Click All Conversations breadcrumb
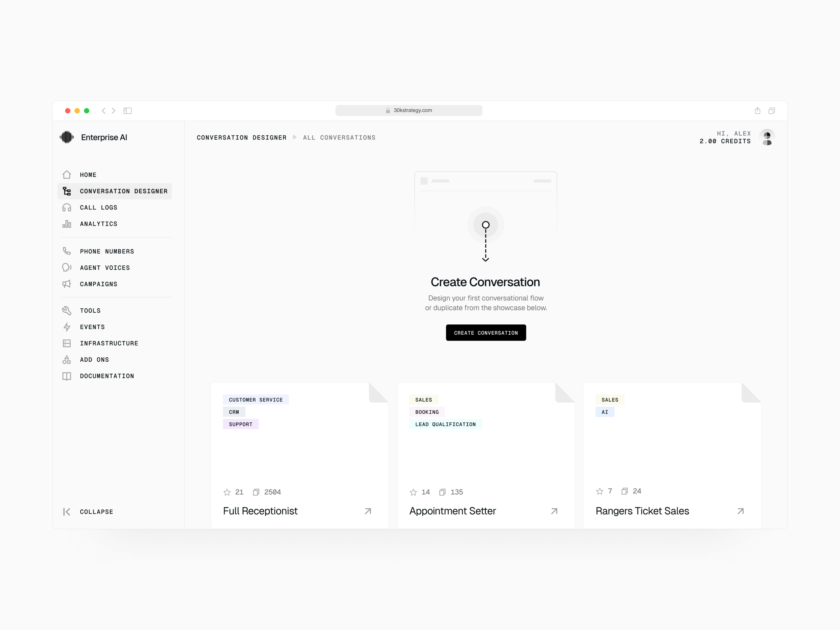Image resolution: width=840 pixels, height=630 pixels. (x=339, y=138)
